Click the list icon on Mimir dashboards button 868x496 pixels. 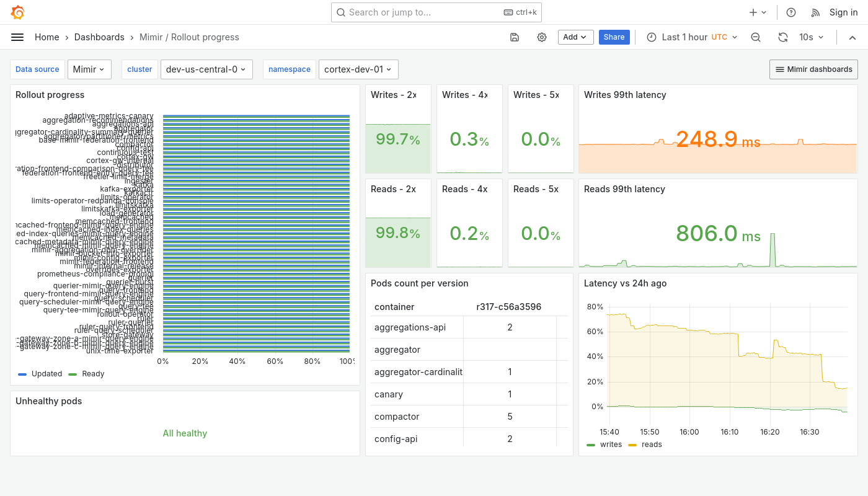tap(780, 69)
